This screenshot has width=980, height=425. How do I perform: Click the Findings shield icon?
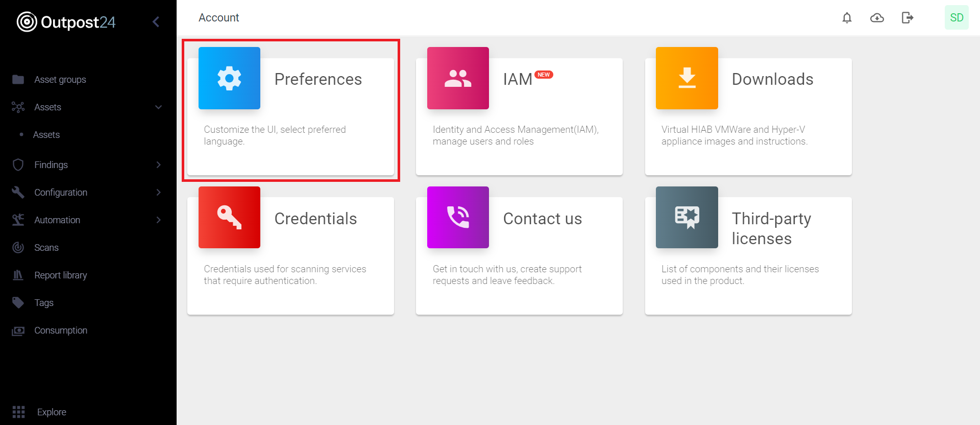(18, 164)
